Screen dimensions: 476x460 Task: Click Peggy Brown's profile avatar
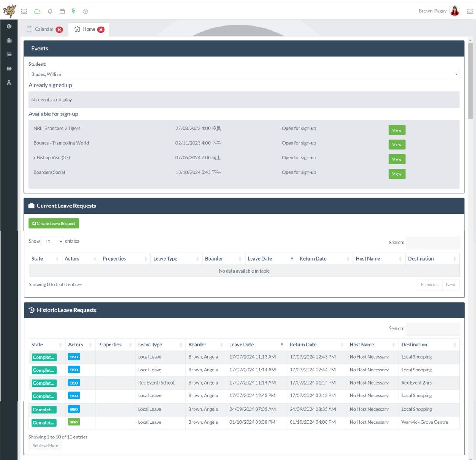coord(454,11)
